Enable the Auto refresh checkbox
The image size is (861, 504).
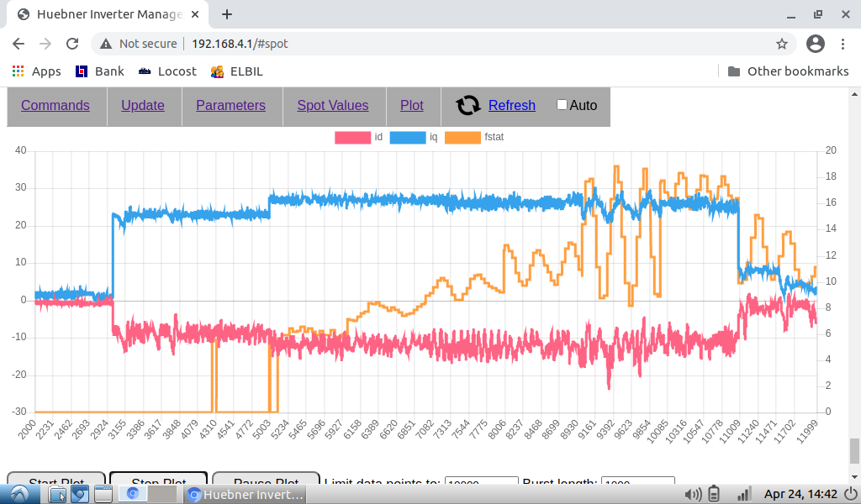click(563, 106)
